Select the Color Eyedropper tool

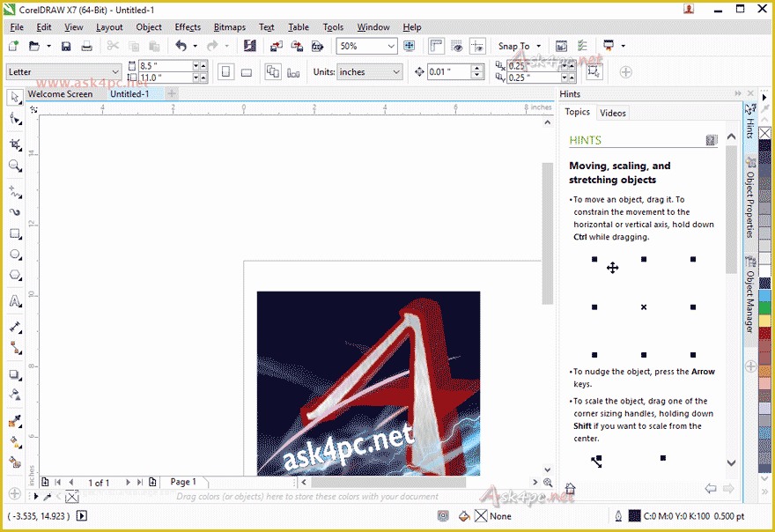pyautogui.click(x=15, y=421)
